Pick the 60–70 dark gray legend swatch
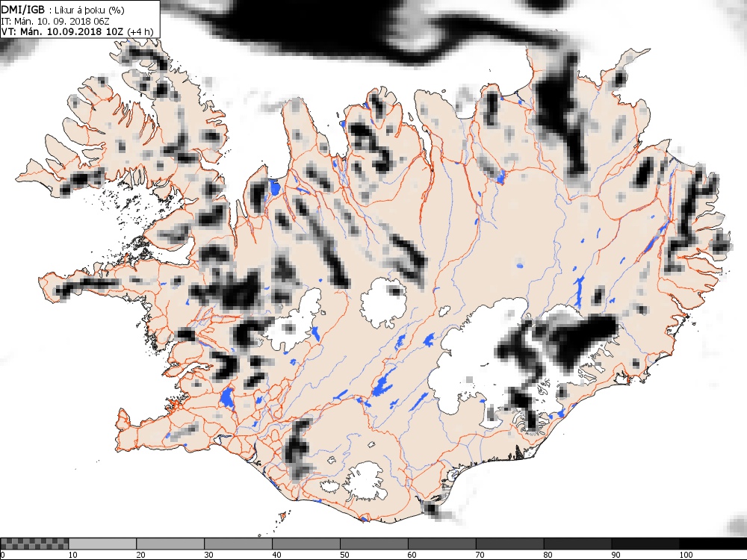 [x=441, y=544]
